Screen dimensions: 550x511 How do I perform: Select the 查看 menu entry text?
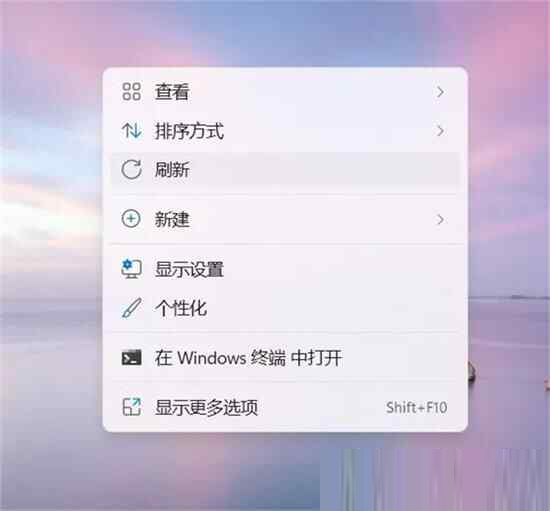[x=172, y=92]
